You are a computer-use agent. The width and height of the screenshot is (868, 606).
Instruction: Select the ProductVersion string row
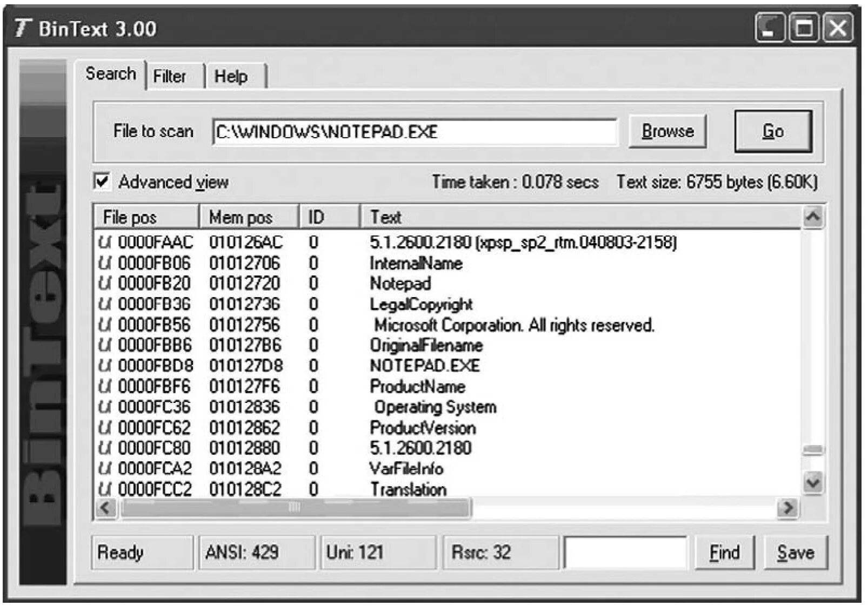447,428
